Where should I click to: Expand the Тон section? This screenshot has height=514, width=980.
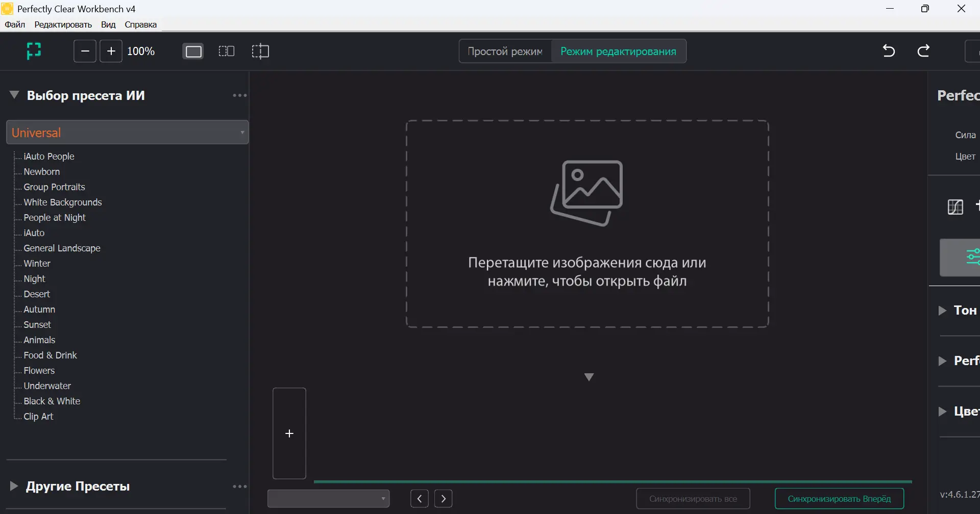coord(942,310)
